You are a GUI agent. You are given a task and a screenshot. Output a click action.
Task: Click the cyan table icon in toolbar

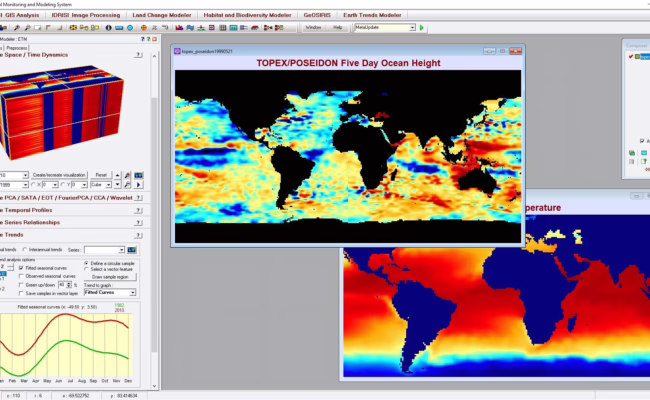tap(233, 28)
